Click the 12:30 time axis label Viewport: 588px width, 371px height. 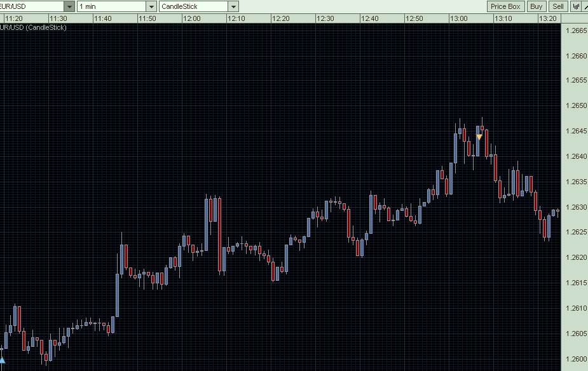(x=325, y=18)
